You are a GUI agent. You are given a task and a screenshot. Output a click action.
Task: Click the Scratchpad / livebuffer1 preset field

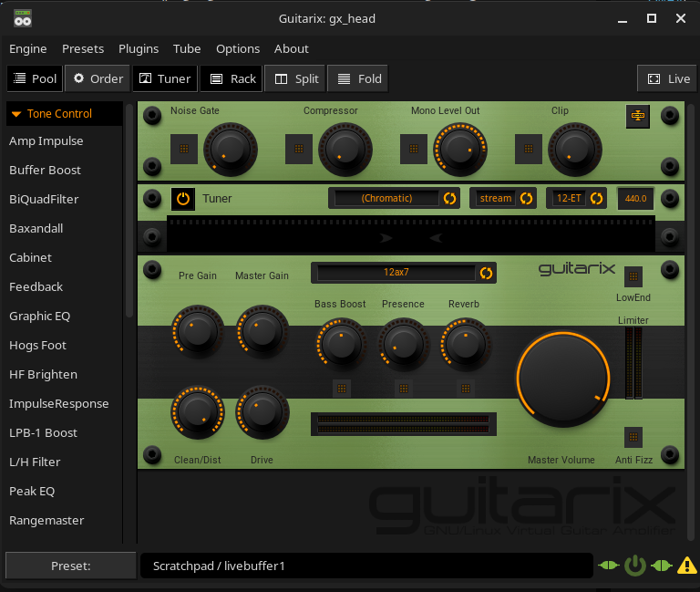pos(366,566)
